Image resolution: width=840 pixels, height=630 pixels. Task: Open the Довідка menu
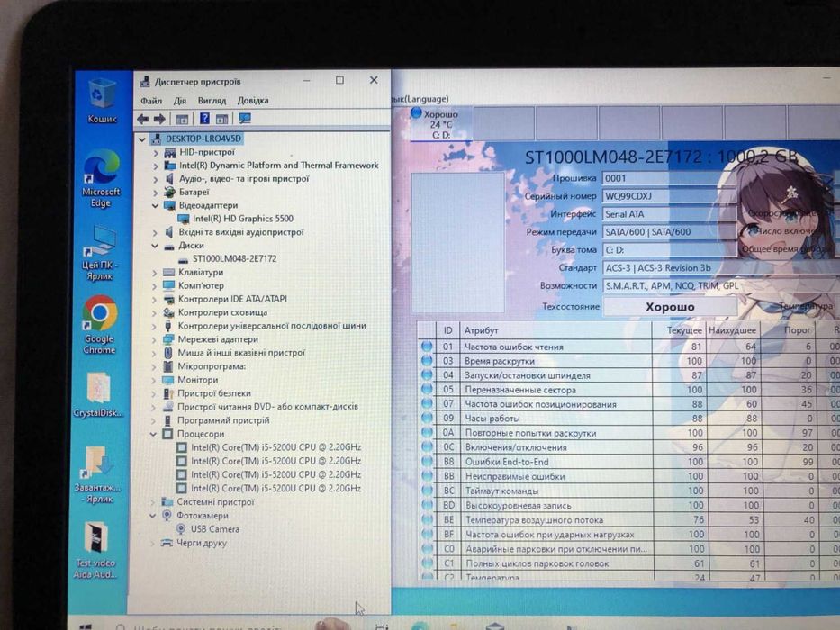(x=253, y=101)
